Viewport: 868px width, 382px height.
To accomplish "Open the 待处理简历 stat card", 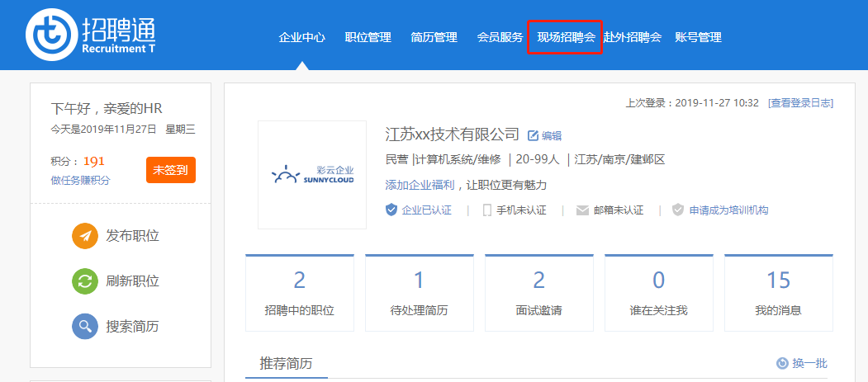I will point(419,292).
